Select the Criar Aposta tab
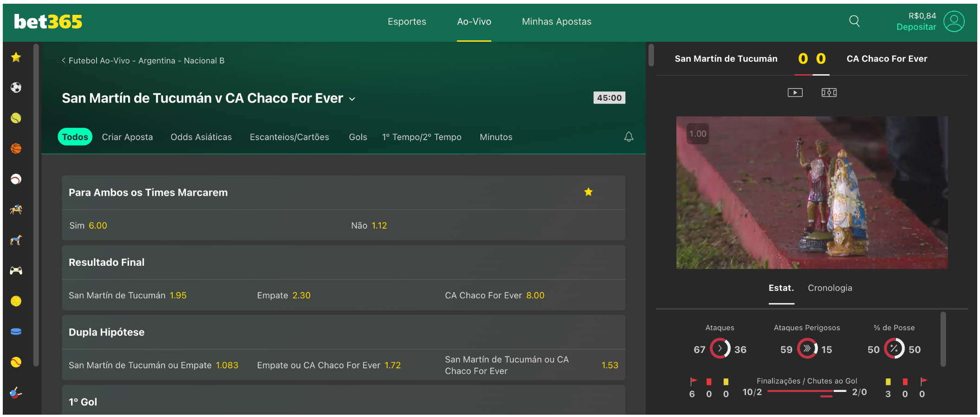Screen dimensions: 980x417 point(127,137)
